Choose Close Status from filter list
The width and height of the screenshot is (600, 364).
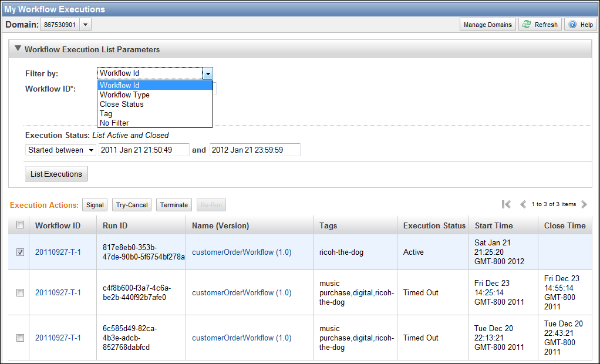point(122,104)
